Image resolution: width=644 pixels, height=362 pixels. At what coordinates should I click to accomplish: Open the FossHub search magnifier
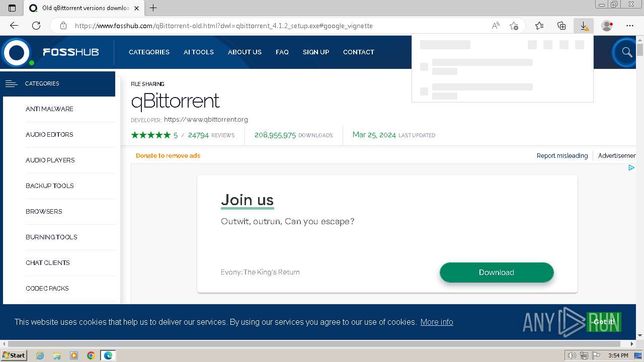[x=627, y=52]
